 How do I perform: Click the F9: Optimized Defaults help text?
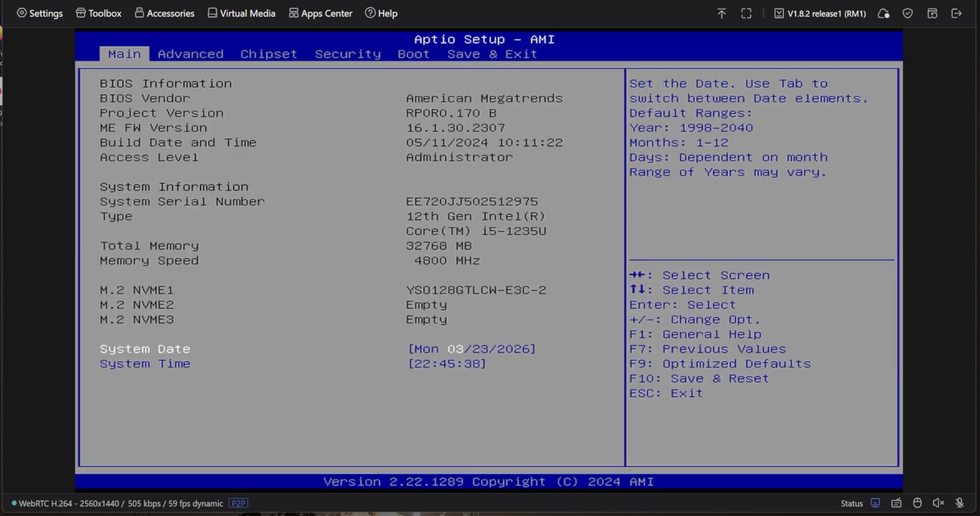(720, 364)
